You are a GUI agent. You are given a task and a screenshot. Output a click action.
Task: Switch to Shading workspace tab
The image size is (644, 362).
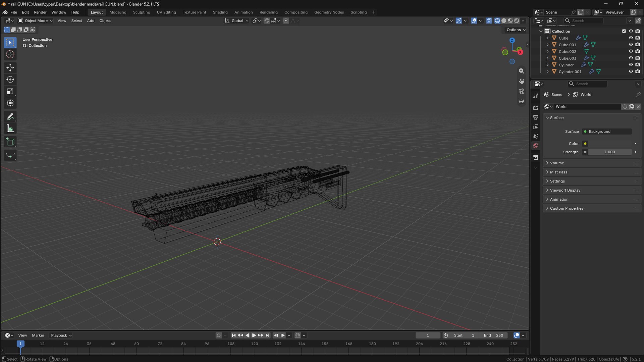pos(220,12)
